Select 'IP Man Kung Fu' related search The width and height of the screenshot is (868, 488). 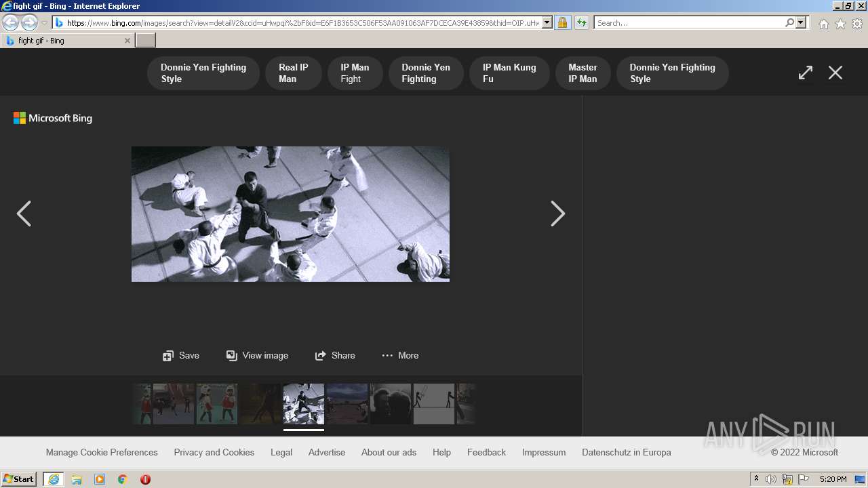pos(509,73)
